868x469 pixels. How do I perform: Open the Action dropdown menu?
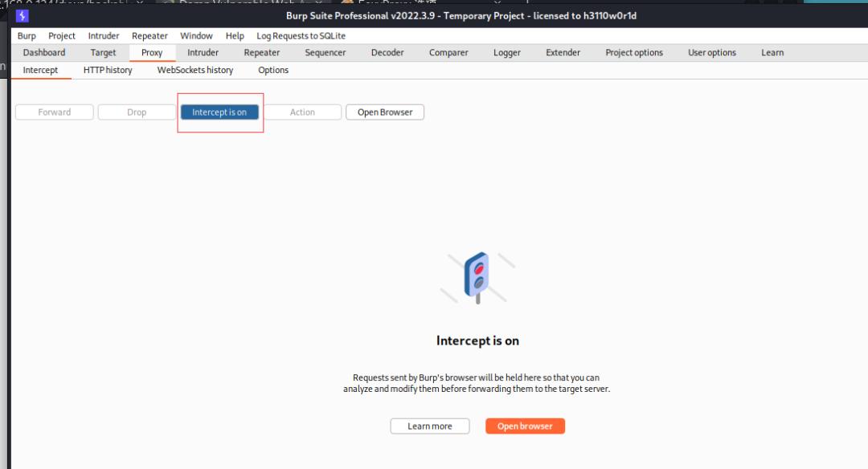303,112
